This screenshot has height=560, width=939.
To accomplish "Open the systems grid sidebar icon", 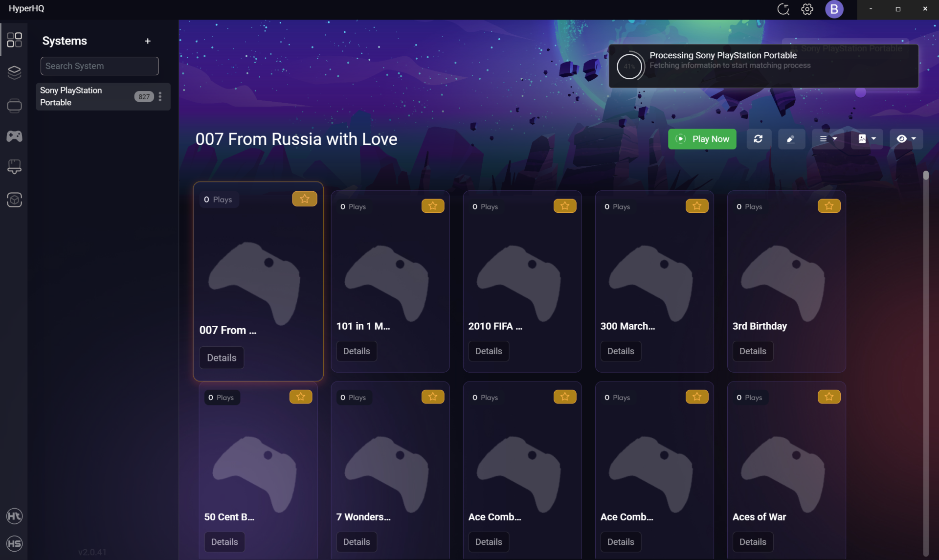I will tap(14, 40).
